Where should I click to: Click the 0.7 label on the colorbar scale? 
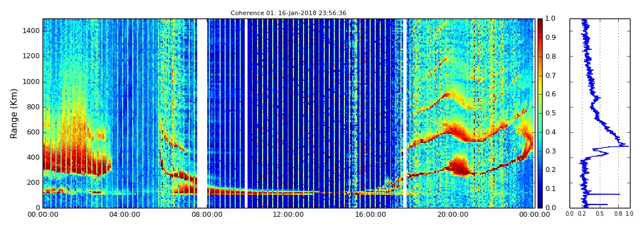coord(550,76)
